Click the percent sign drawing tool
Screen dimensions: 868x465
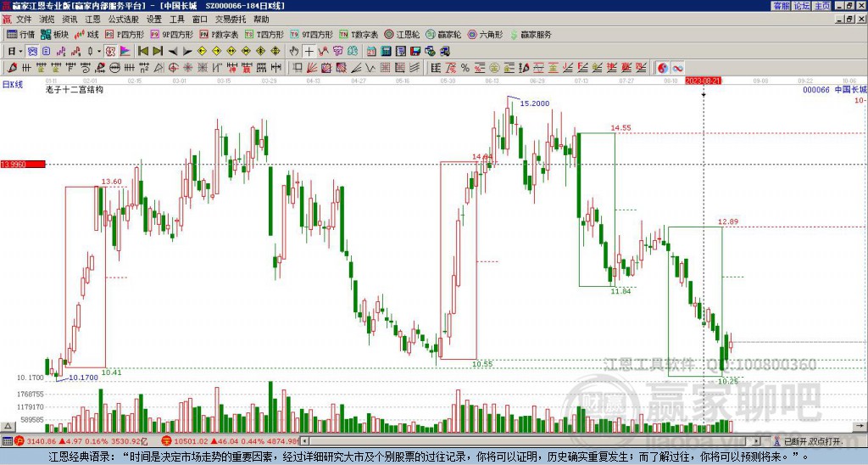click(x=465, y=68)
